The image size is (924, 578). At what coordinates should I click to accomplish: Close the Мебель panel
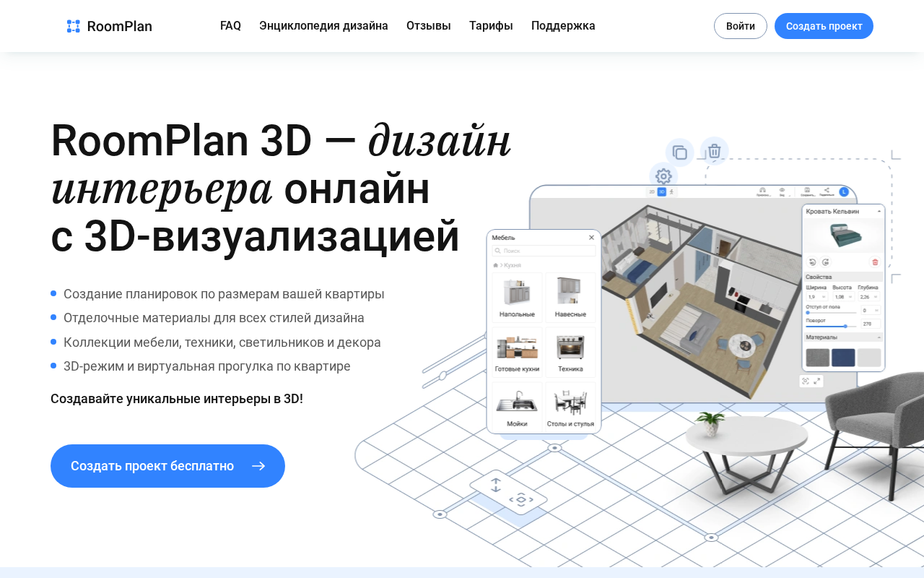coord(591,237)
